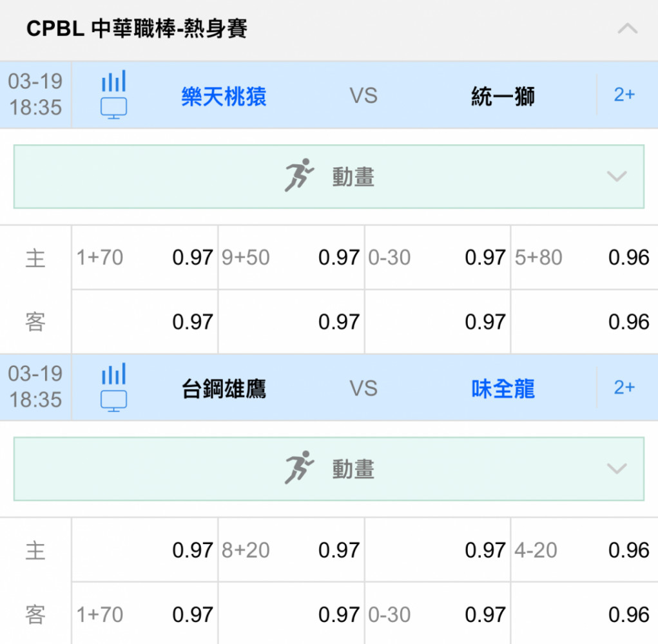This screenshot has height=644, width=658.
Task: Pick 客 second column 0.97 in 樂天桃猿 match
Action: click(291, 322)
